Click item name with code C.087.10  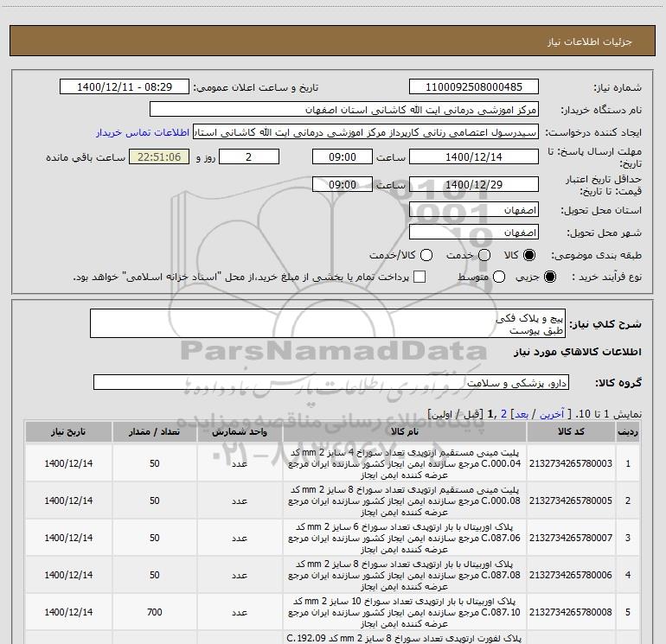(x=405, y=612)
